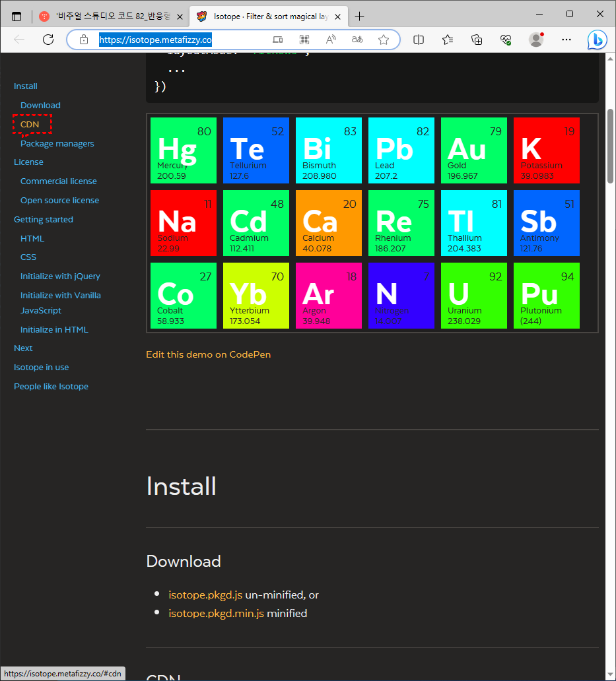Click the Ar Argon element tile
Image resolution: width=616 pixels, height=681 pixels.
328,296
